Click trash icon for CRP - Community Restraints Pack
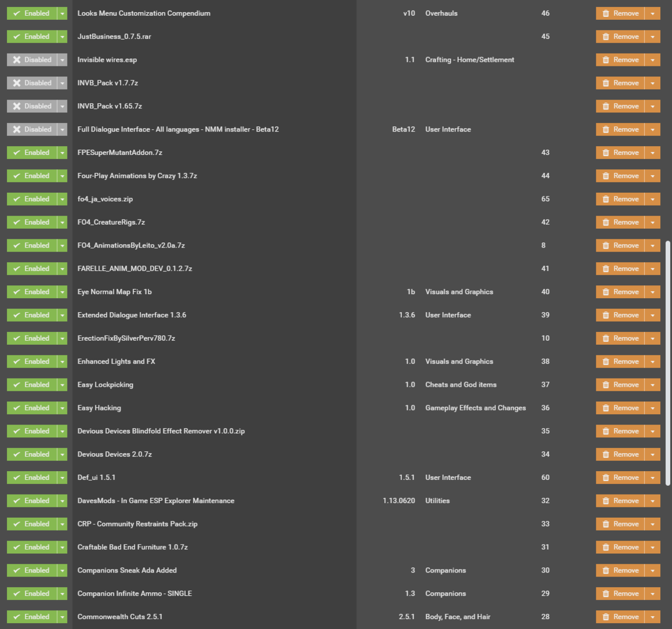This screenshot has width=672, height=629. [606, 524]
